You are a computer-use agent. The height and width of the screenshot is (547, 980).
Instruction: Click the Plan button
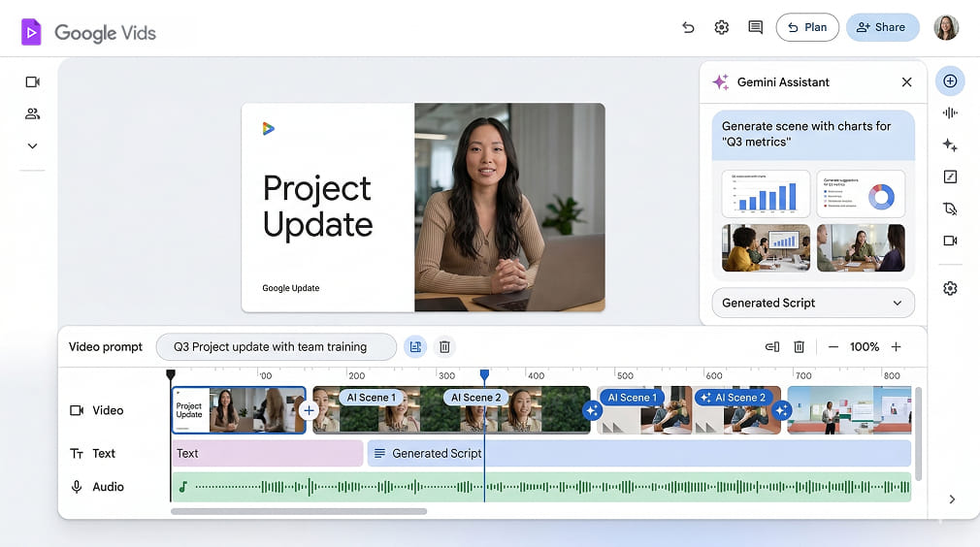click(x=806, y=27)
